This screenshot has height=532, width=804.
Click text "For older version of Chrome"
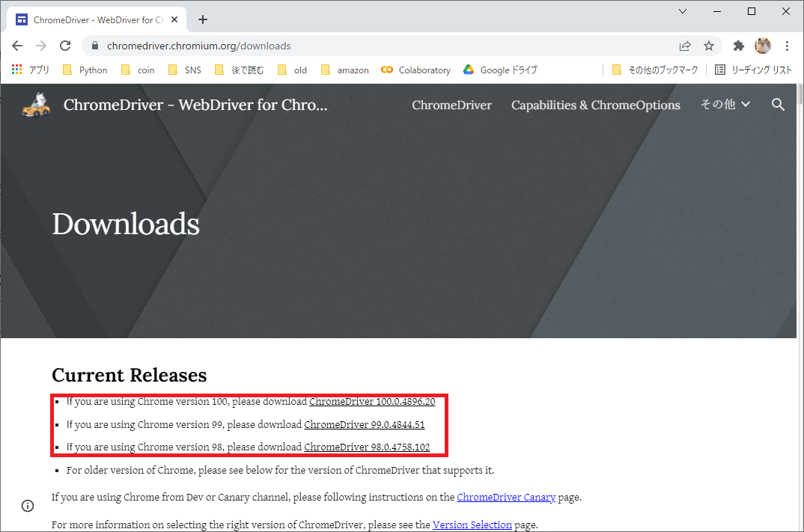(130, 470)
